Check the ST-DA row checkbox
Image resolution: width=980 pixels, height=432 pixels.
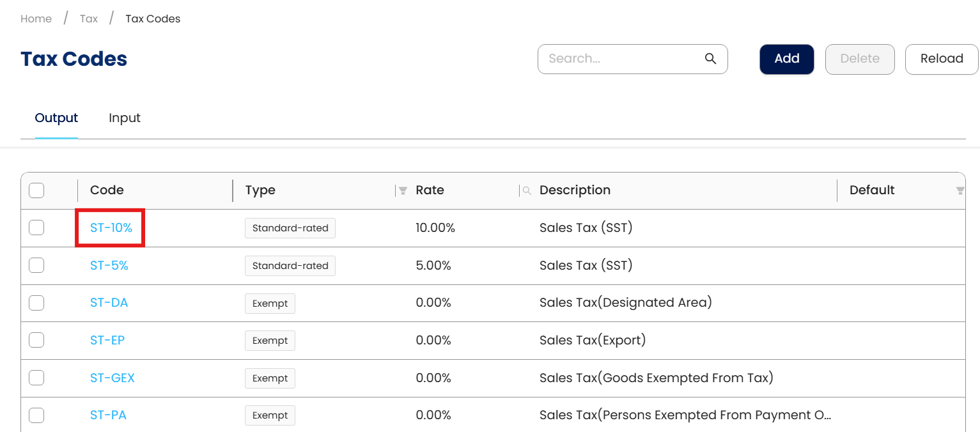point(36,303)
